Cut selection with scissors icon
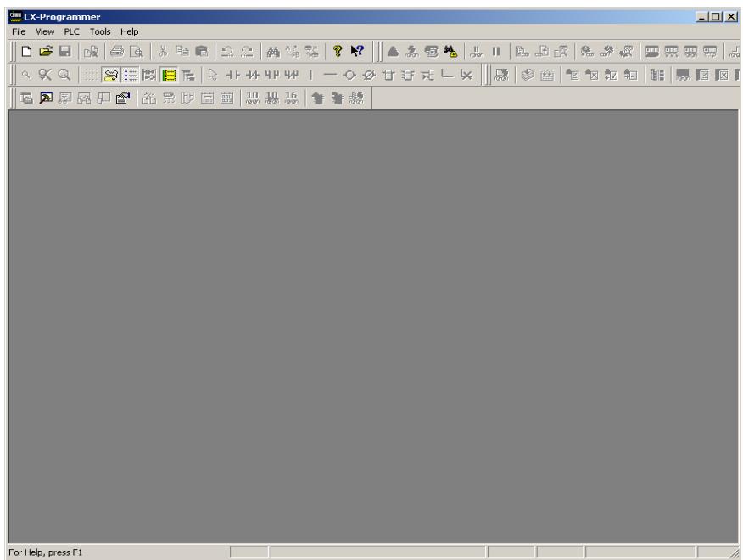 pos(164,51)
